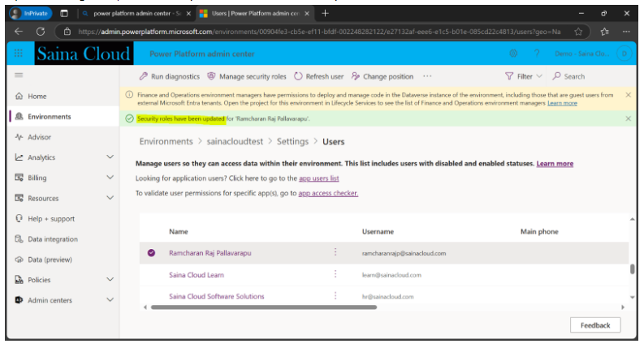Click the Feedback button
Viewport: 644px width, 348px height.
coord(595,325)
